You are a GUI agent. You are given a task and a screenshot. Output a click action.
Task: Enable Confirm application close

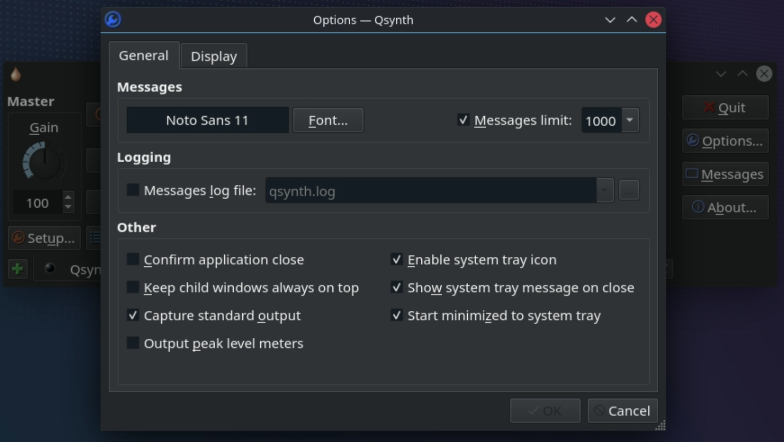tap(133, 260)
